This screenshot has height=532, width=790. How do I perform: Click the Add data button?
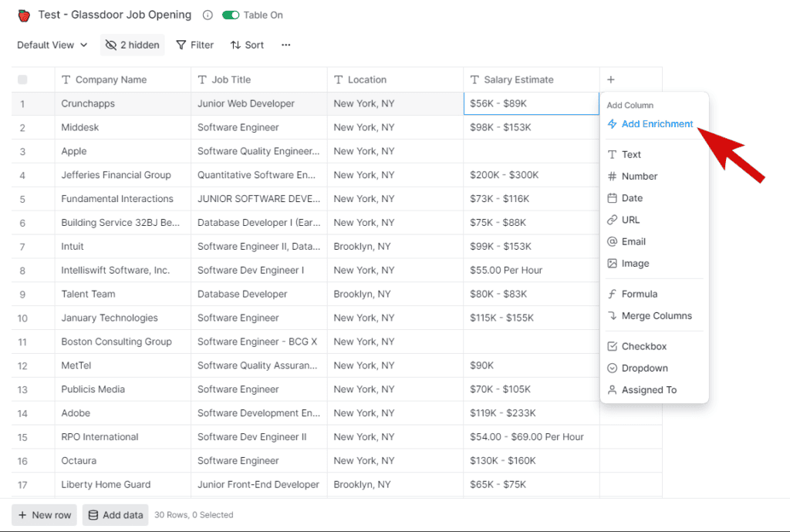tap(115, 514)
